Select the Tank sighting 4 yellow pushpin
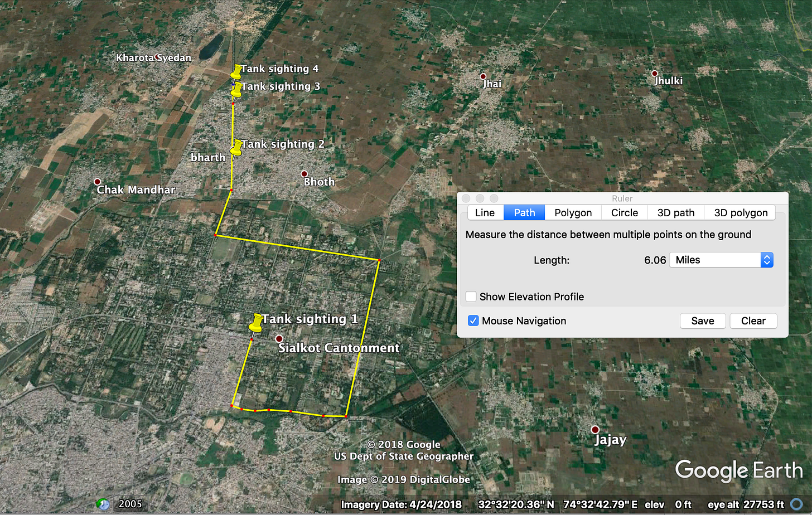Screen dimensions: 812x515 point(236,71)
